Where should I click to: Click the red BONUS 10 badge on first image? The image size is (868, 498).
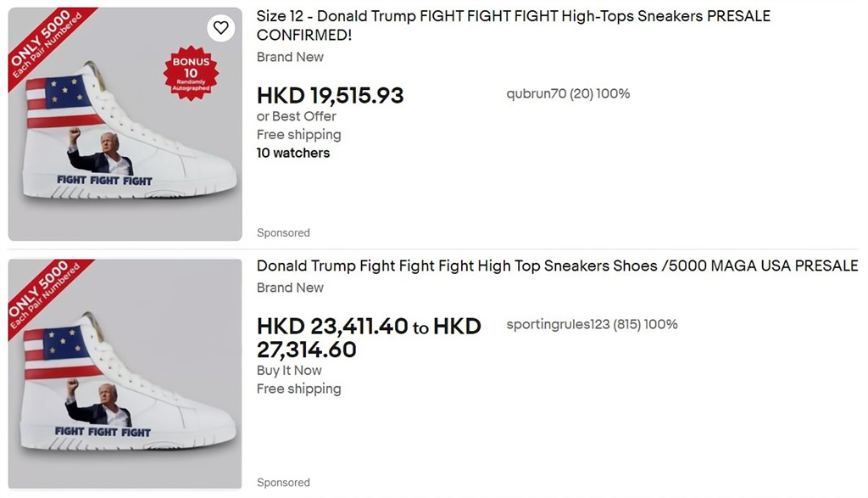pos(191,73)
